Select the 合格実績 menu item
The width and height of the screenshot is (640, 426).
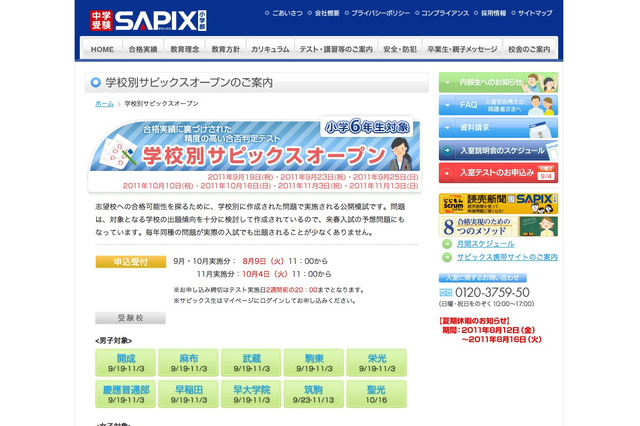143,49
